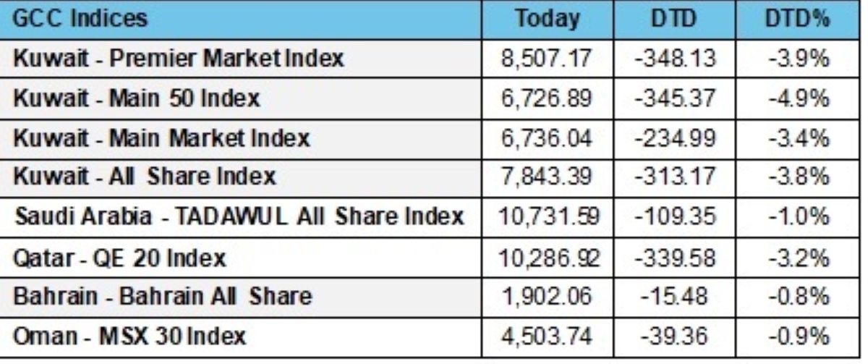Image resolution: width=868 pixels, height=364 pixels.
Task: Click the Kuwait - Main Market Index label
Action: (162, 137)
